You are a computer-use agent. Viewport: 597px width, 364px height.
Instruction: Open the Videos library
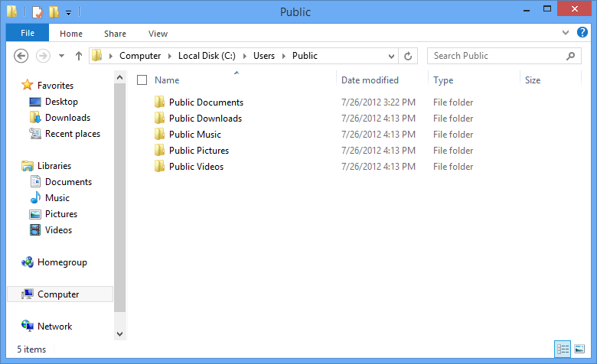[58, 230]
